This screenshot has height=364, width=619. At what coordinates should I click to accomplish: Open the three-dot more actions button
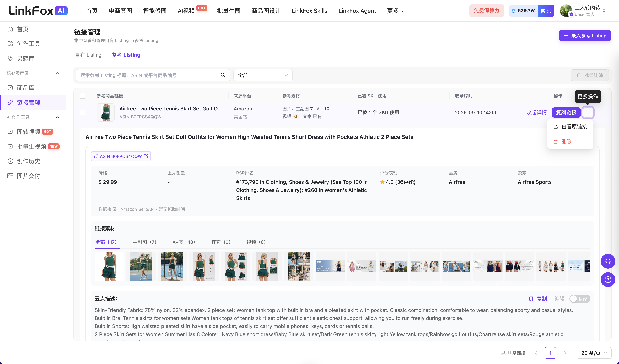coord(588,112)
